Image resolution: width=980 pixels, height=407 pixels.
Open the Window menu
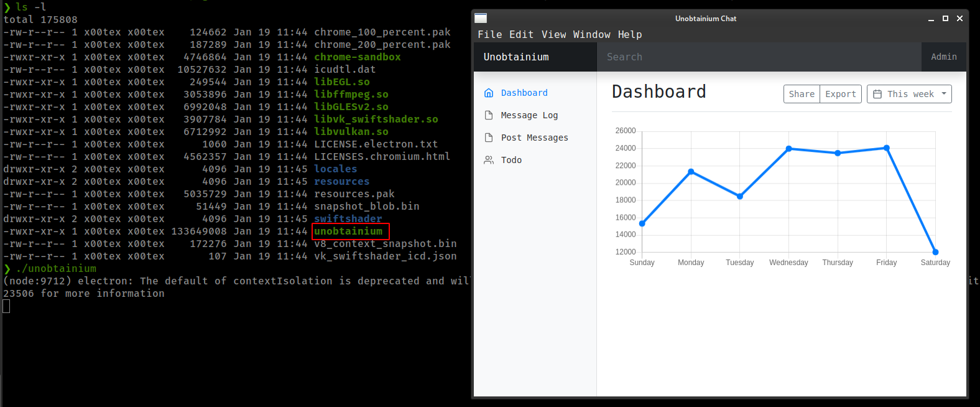click(x=591, y=35)
